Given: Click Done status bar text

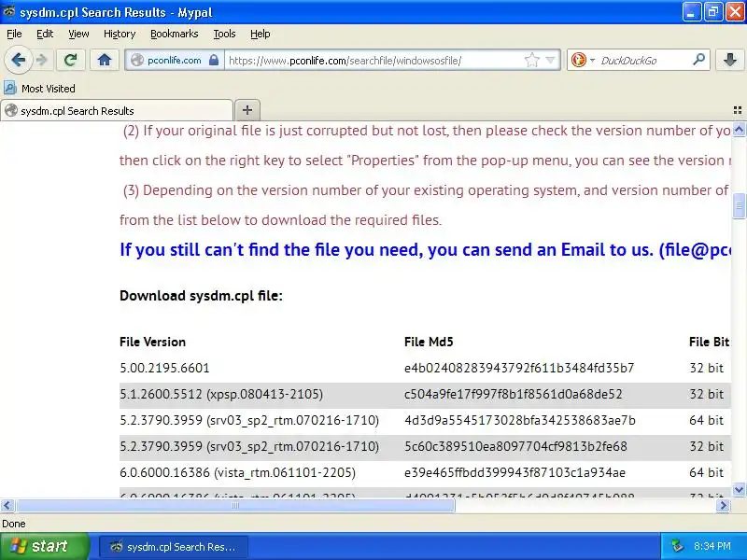Looking at the screenshot, I should 14,524.
